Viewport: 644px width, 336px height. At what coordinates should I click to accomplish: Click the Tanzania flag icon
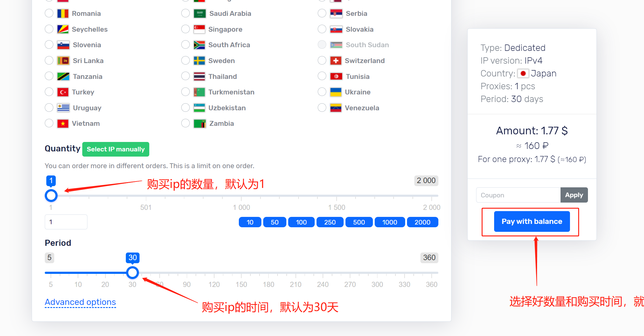click(x=63, y=76)
